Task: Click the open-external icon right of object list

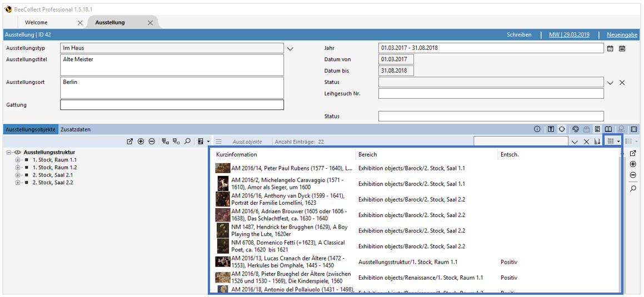Action: pyautogui.click(x=633, y=153)
